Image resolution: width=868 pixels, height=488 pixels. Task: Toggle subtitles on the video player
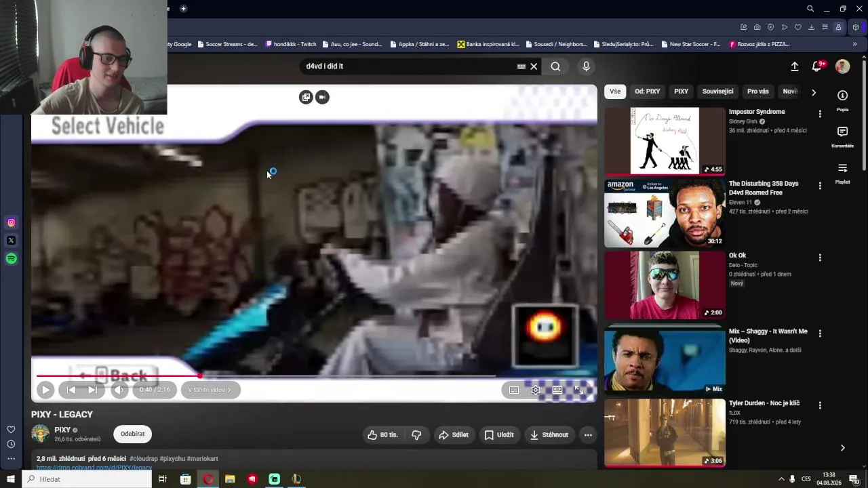click(514, 390)
